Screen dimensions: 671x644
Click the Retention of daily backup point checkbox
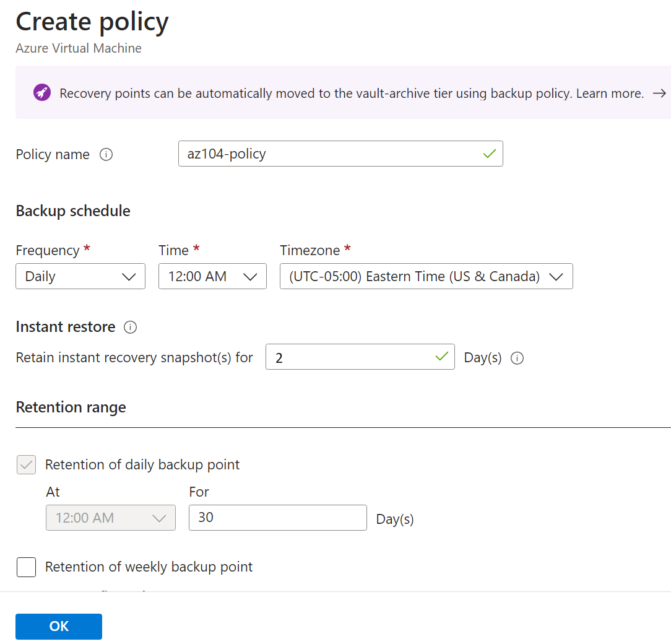[x=26, y=464]
